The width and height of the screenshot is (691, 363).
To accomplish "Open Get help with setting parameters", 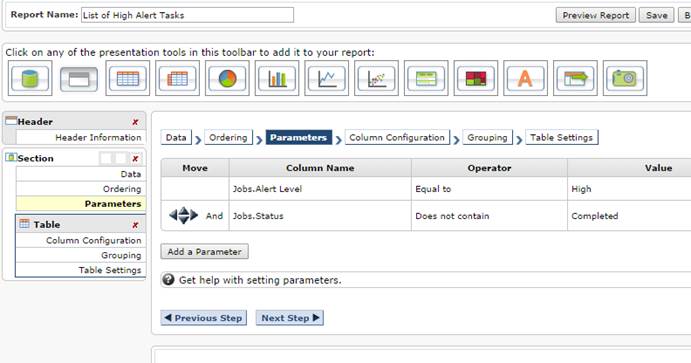I will point(260,280).
